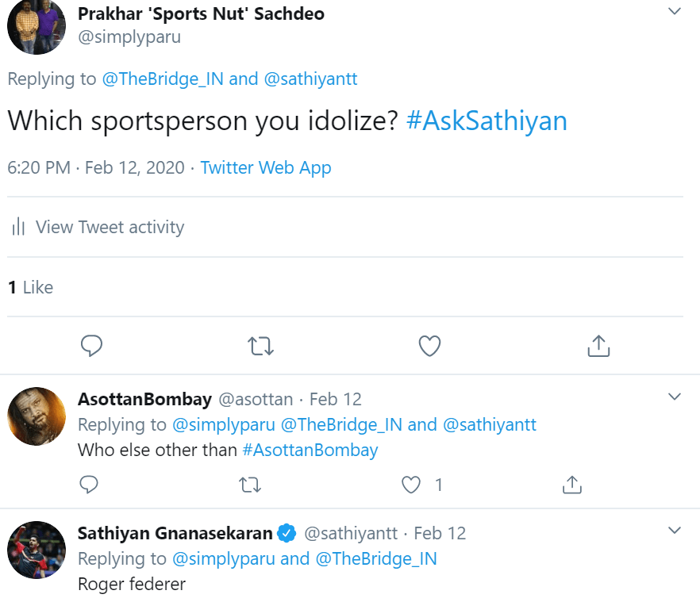This screenshot has width=700, height=602.
Task: Retweet Prakhar's main tweet
Action: 261,346
